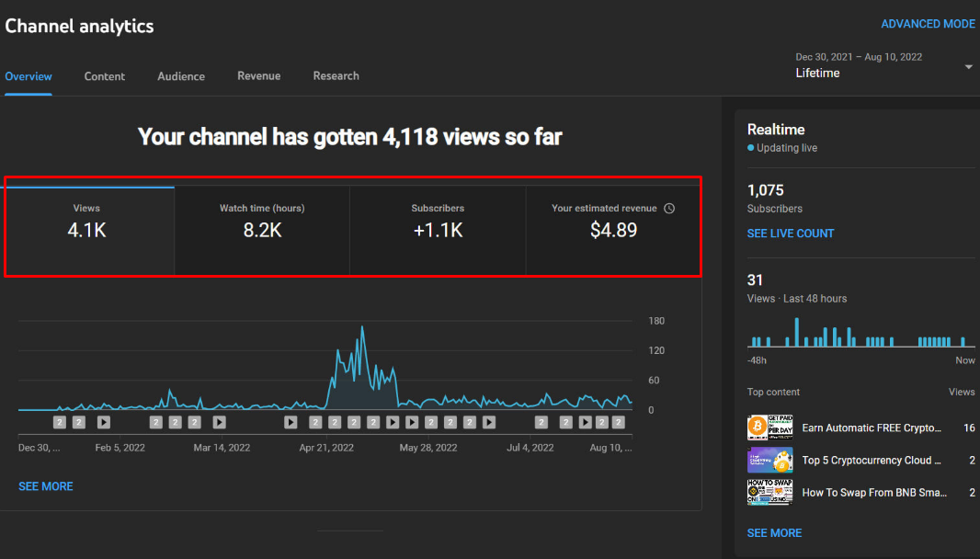Select the Watch time (hours) metric card
This screenshot has width=980, height=559.
click(262, 222)
